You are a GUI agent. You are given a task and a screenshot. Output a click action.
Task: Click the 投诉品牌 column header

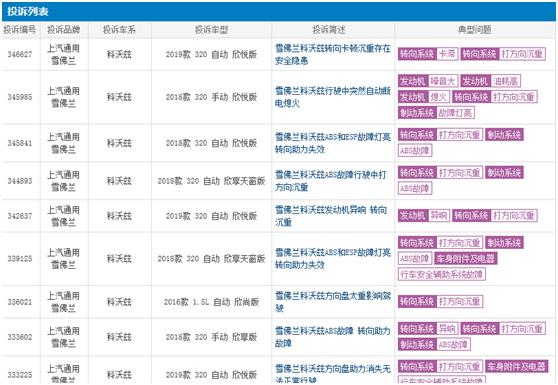pyautogui.click(x=64, y=30)
